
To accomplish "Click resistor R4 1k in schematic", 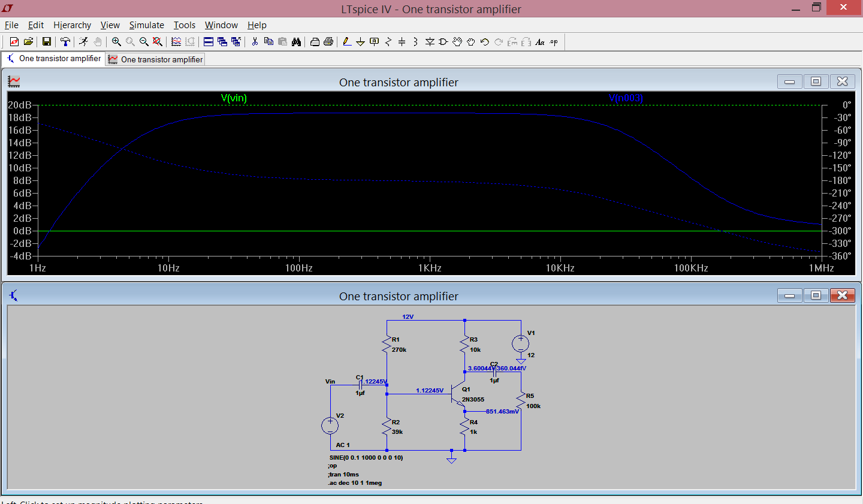I will click(465, 427).
